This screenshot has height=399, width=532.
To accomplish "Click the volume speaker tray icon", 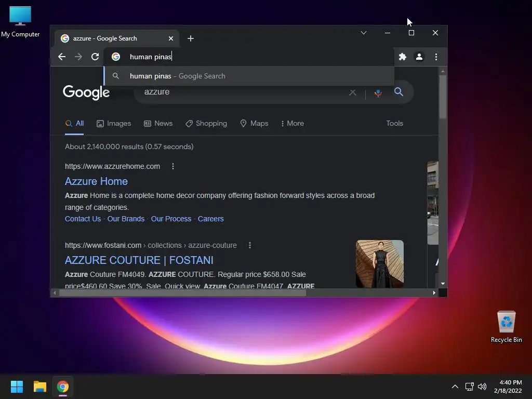I will (482, 387).
